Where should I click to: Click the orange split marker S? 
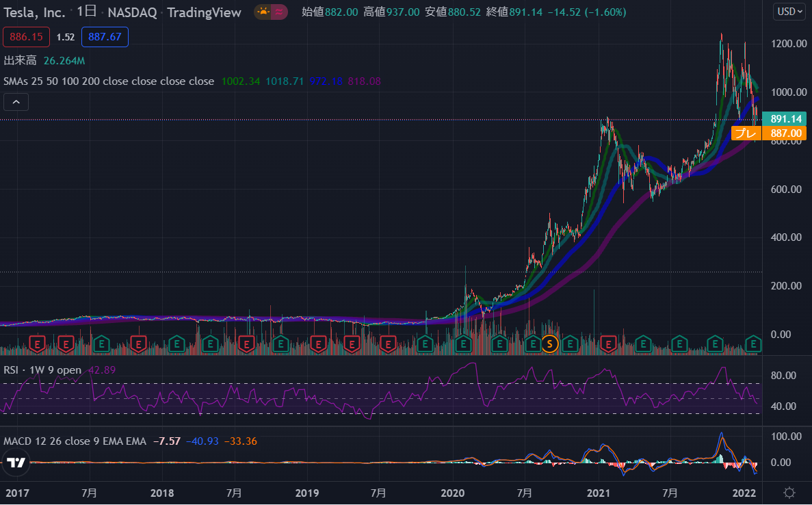(x=549, y=344)
